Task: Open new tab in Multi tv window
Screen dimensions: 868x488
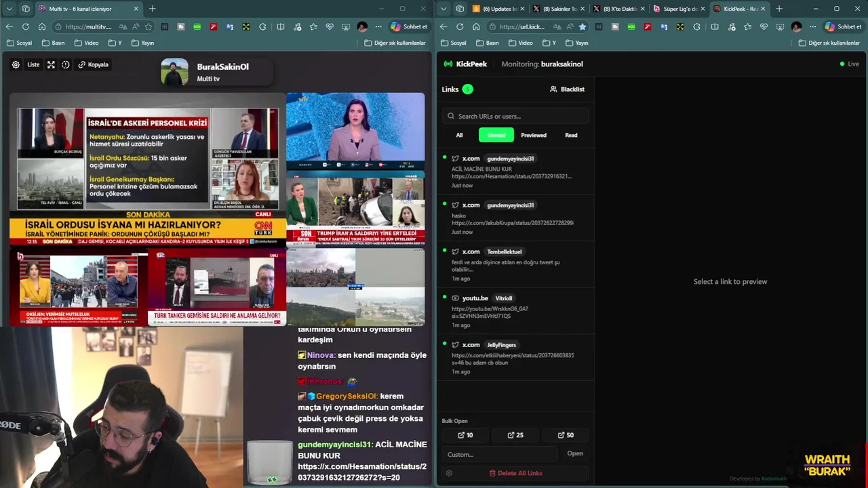Action: point(153,9)
